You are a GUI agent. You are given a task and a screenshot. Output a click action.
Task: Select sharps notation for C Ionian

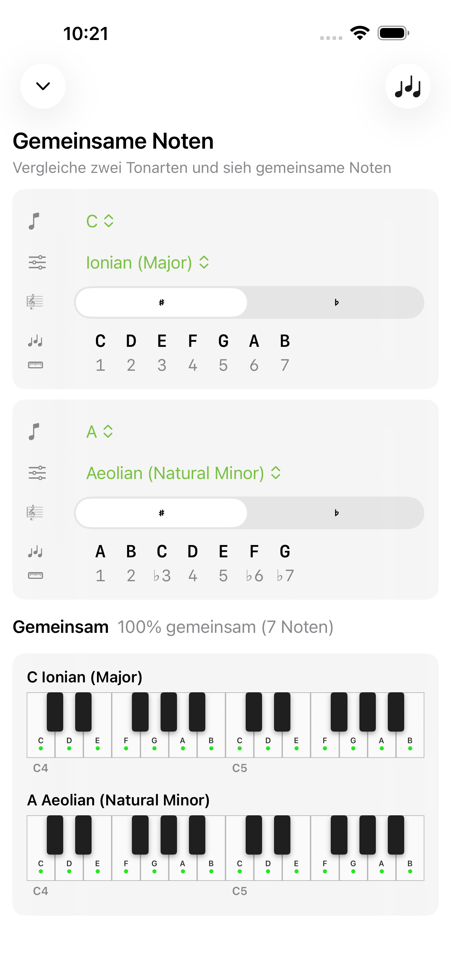click(x=161, y=302)
